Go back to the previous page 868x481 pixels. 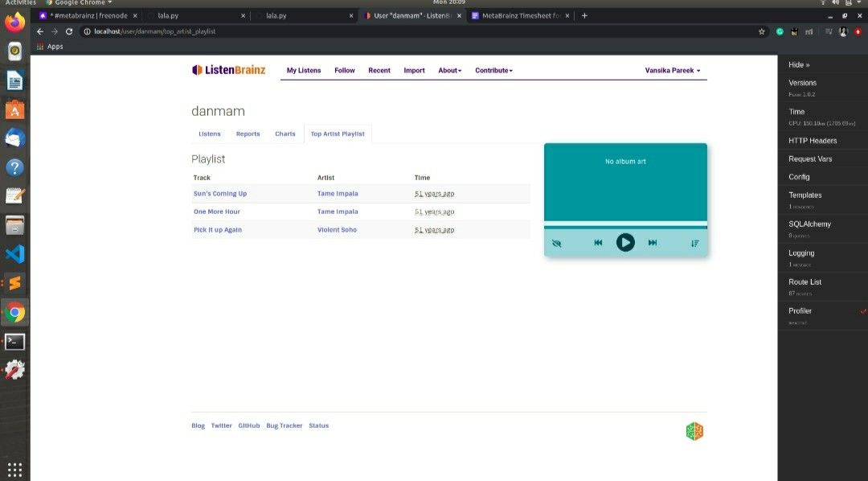[x=40, y=31]
